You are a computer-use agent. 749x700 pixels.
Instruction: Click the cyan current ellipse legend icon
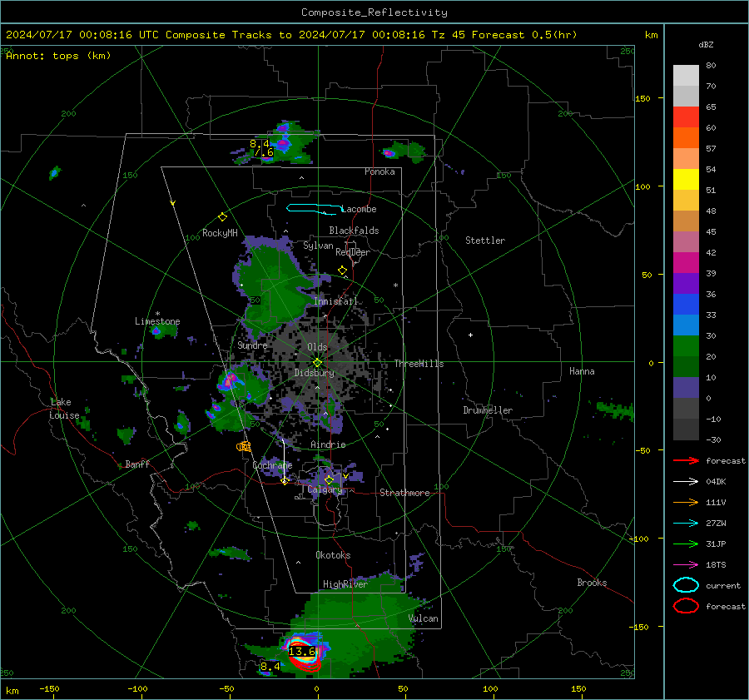[686, 585]
